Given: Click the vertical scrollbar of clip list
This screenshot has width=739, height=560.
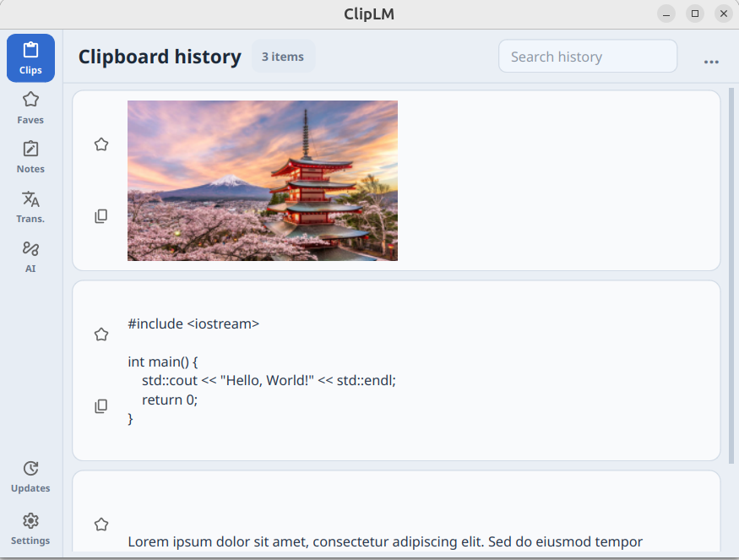Looking at the screenshot, I should (x=731, y=275).
